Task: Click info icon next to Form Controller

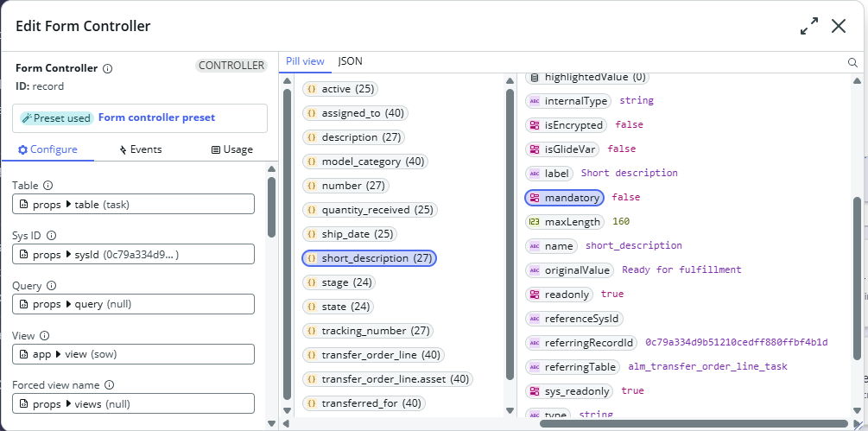Action: tap(108, 68)
